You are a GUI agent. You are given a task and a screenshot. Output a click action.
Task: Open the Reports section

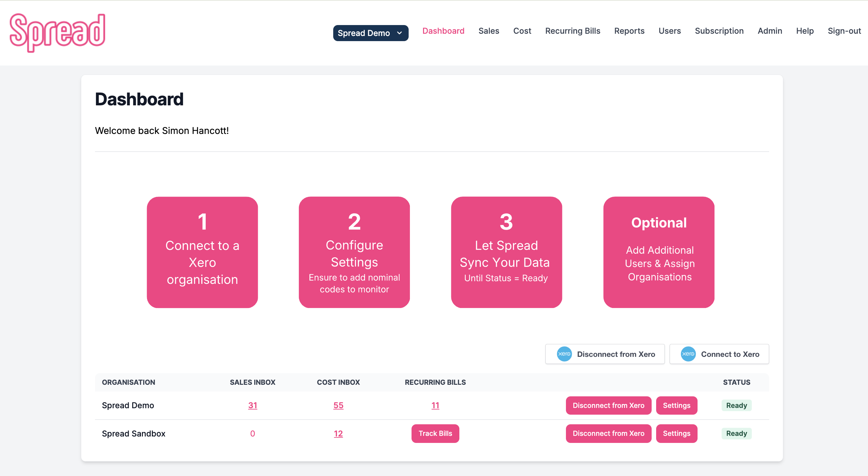pos(629,31)
